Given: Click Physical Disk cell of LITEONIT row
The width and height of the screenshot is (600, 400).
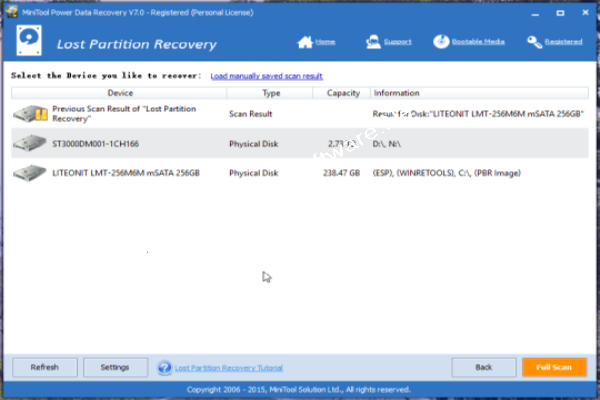Looking at the screenshot, I should pyautogui.click(x=254, y=173).
